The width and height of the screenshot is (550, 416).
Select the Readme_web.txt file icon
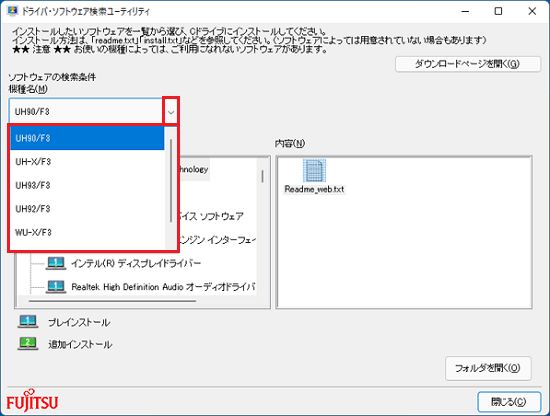(314, 170)
